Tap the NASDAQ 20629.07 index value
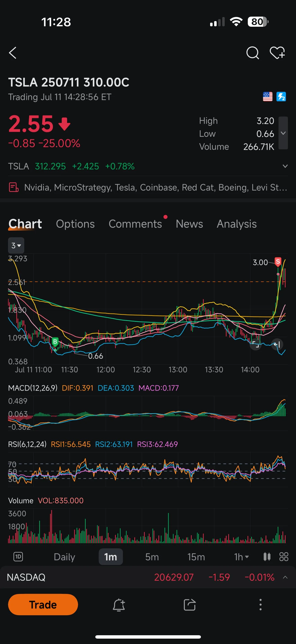296x644 pixels. pos(174,577)
